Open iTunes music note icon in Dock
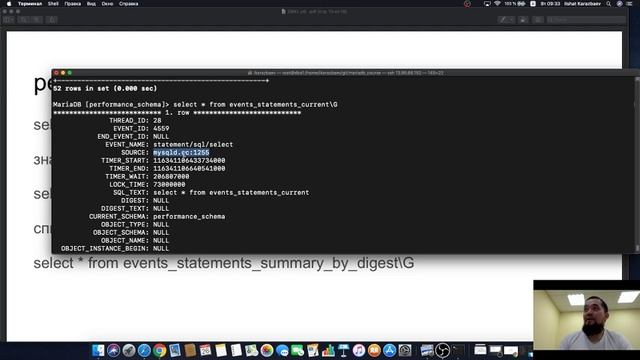Image resolution: width=640 pixels, height=360 pixels. pyautogui.click(x=359, y=350)
